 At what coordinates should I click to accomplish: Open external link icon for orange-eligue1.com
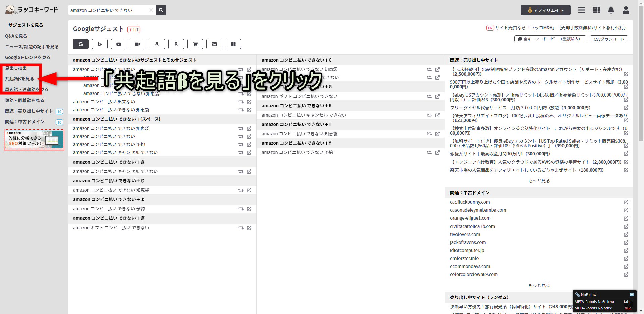click(626, 218)
